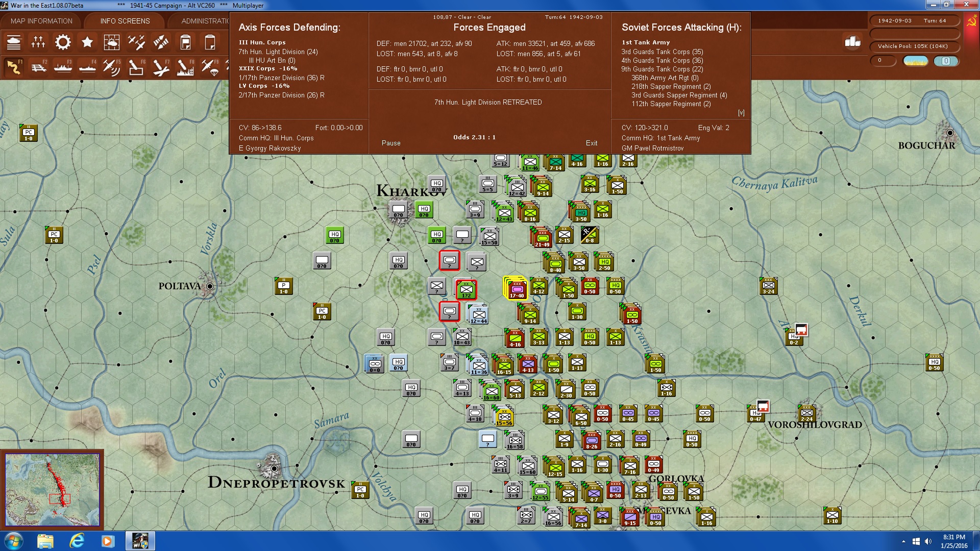Open the weather map icon
The width and height of the screenshot is (980, 551).
[x=112, y=42]
